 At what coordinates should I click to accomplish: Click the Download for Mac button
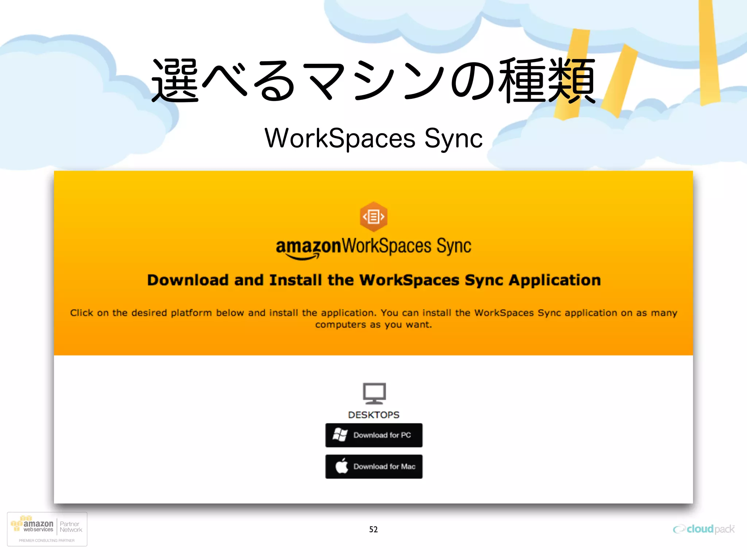tap(374, 466)
